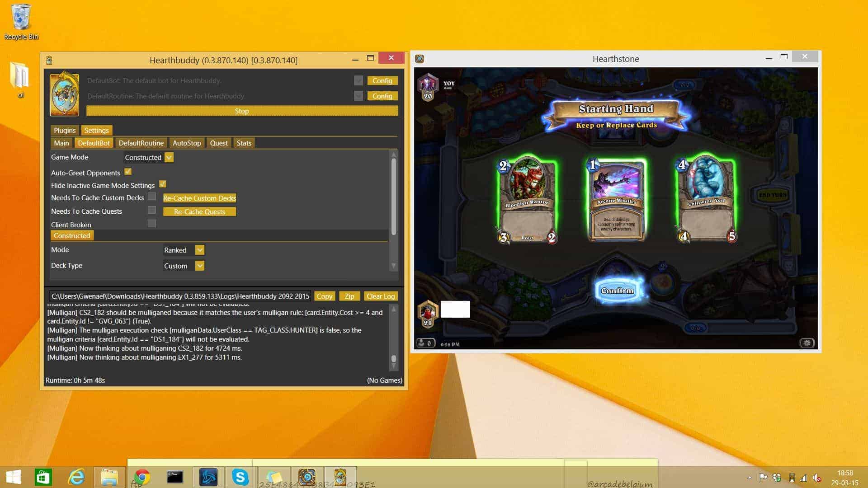This screenshot has width=868, height=488.
Task: Open Chrome from the taskbar
Action: coord(142,477)
